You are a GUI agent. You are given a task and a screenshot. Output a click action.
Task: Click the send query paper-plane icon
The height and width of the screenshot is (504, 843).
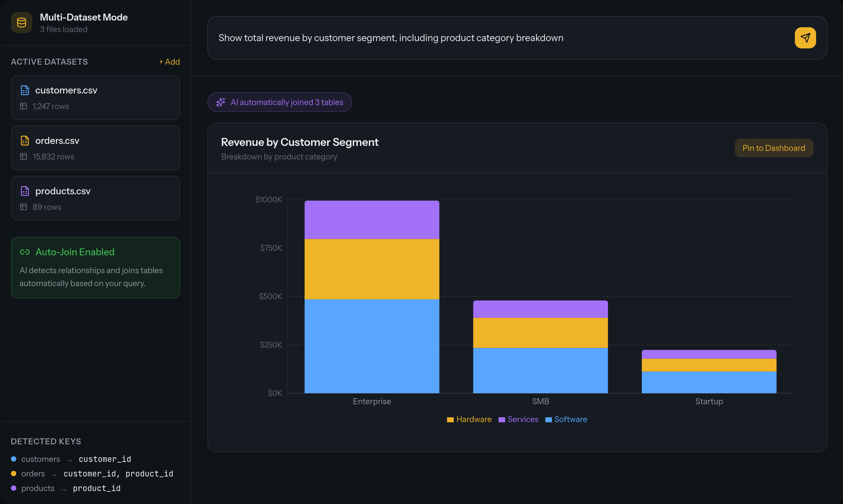[805, 38]
